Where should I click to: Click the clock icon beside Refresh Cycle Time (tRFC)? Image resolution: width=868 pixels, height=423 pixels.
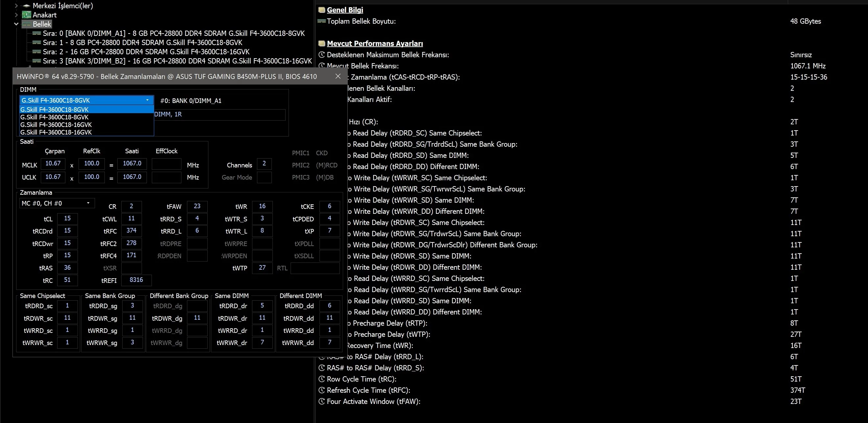tap(322, 390)
